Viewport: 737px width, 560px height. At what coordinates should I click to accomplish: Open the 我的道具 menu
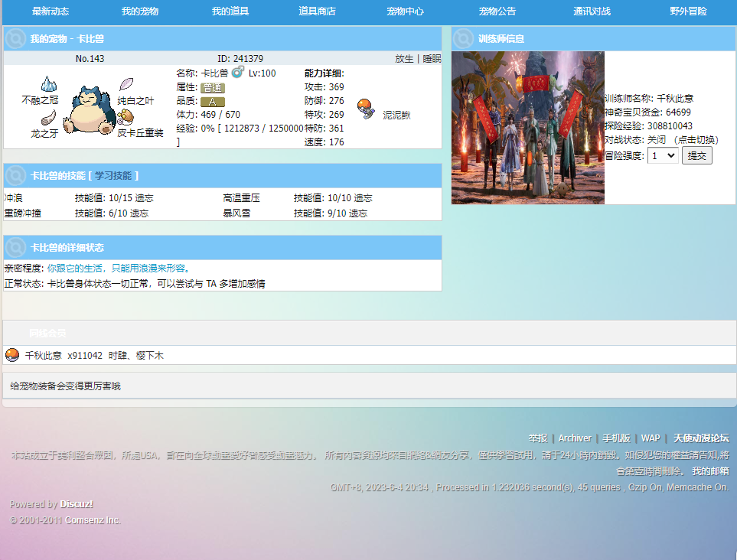pos(230,11)
